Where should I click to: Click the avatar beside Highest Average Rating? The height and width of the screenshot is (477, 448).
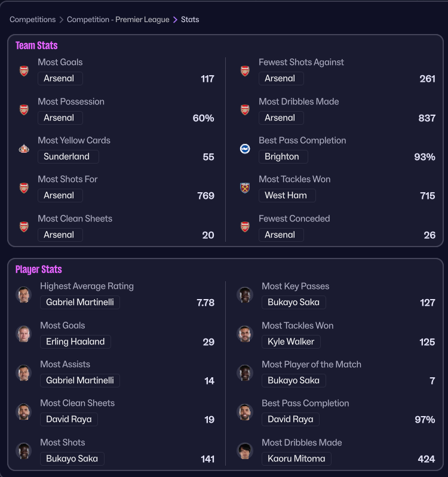24,294
